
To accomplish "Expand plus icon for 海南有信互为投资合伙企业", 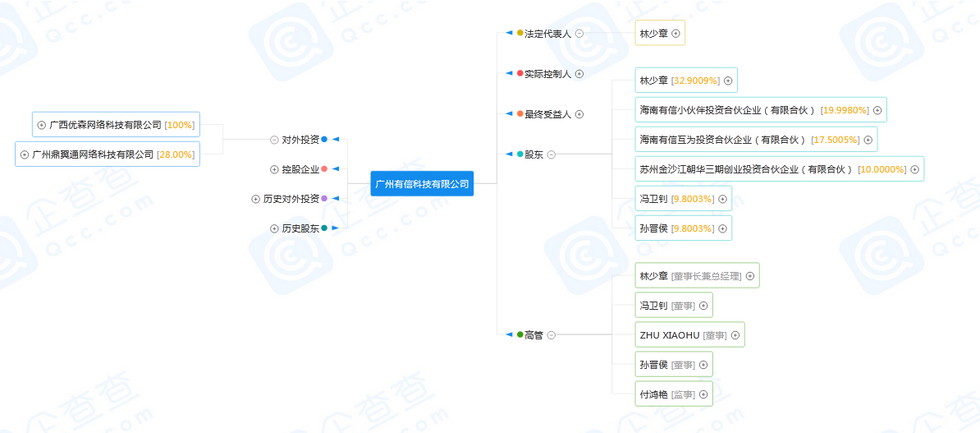I will click(x=868, y=140).
